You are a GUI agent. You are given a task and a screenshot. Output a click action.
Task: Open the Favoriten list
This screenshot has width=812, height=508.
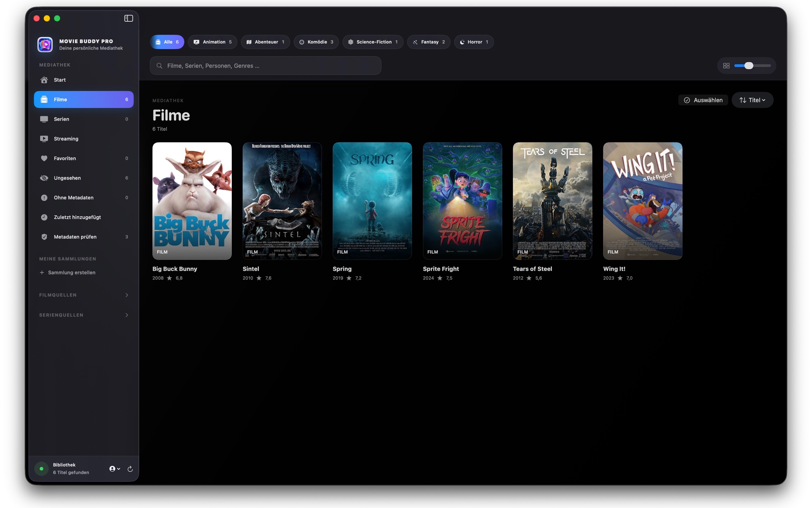coord(84,158)
